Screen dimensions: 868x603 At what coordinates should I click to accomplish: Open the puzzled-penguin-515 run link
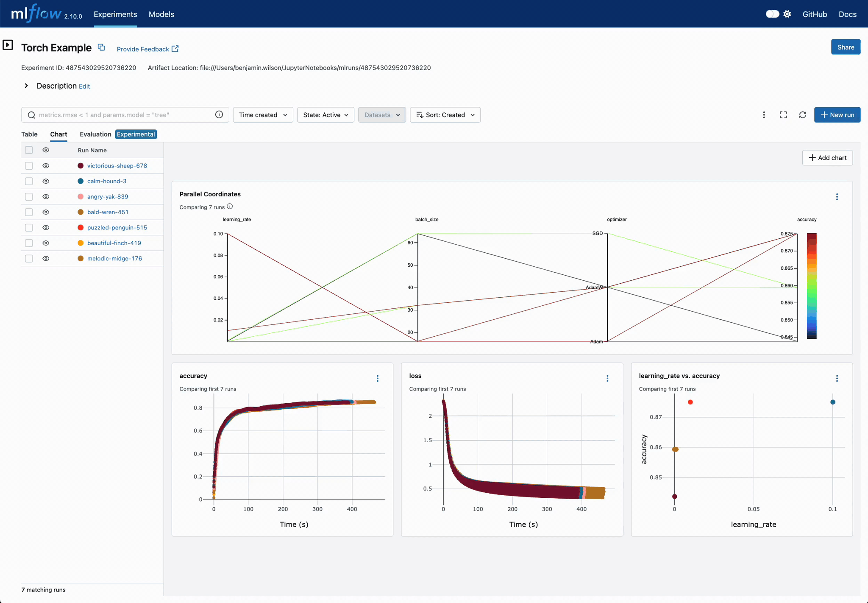coord(117,228)
